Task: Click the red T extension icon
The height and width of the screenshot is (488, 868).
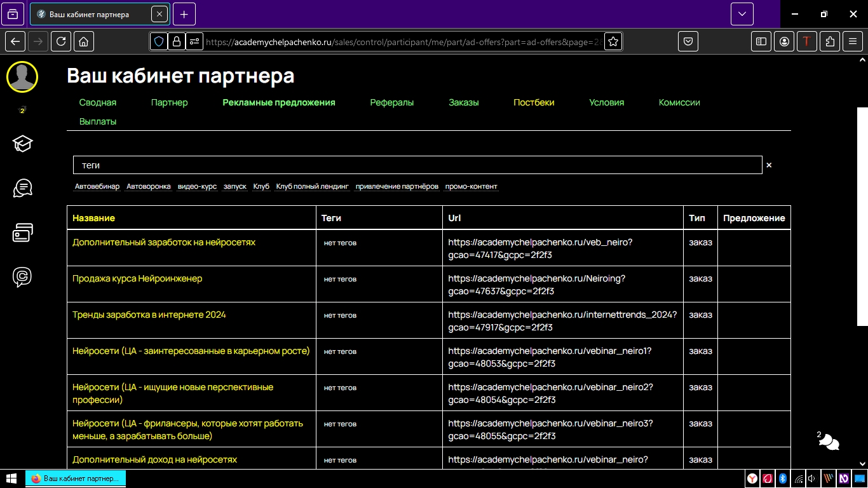Action: (x=807, y=41)
